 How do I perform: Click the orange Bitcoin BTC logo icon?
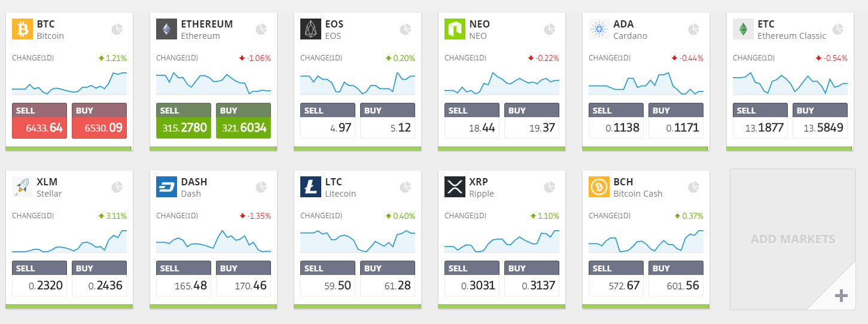point(22,29)
